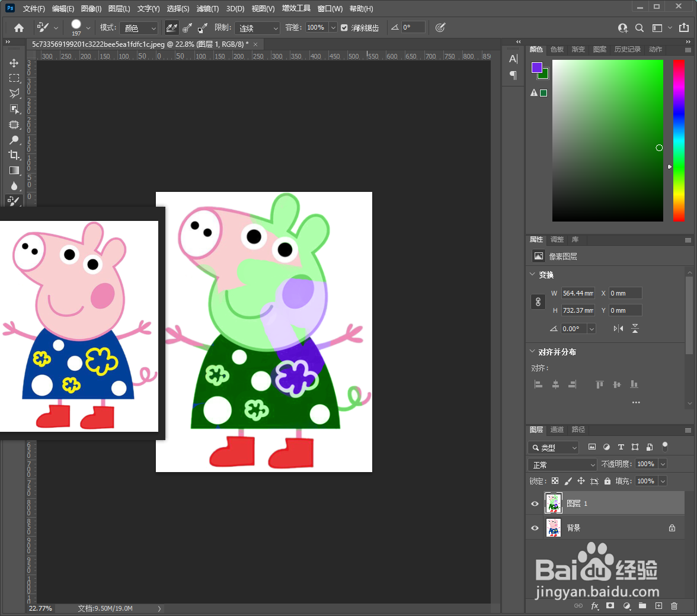Screen dimensions: 697x616
Task: Click sampling once eyedropper icon
Action: point(187,28)
